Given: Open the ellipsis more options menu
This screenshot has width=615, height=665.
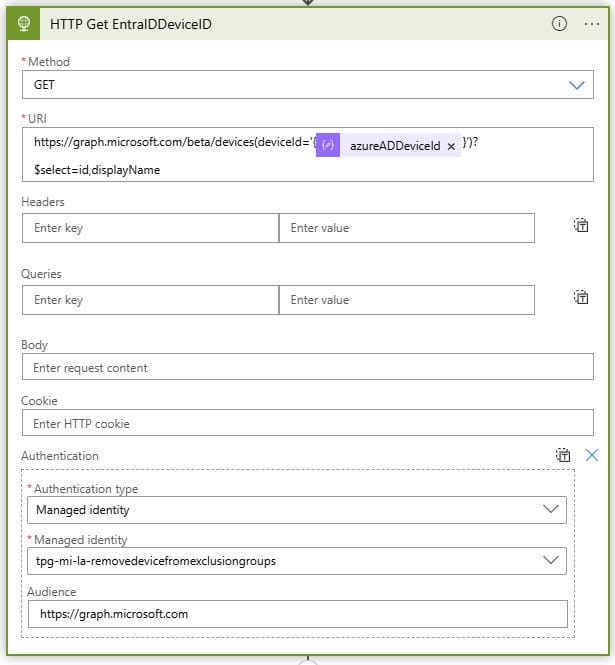Looking at the screenshot, I should click(592, 24).
